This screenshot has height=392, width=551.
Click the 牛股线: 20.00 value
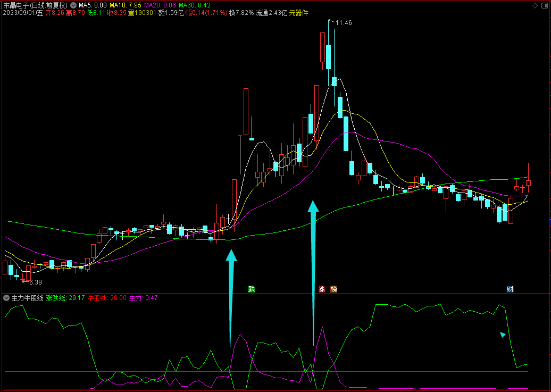coord(107,298)
